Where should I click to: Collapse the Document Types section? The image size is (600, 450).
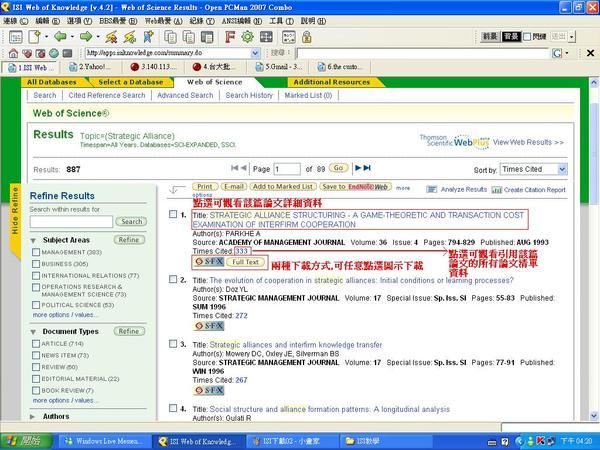click(x=33, y=331)
